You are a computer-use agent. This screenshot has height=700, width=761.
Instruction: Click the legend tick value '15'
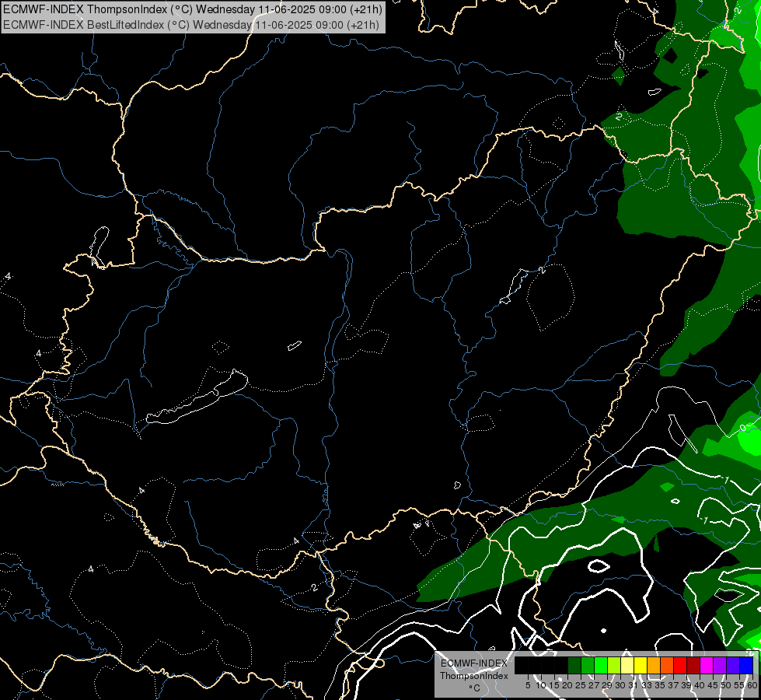pyautogui.click(x=555, y=685)
